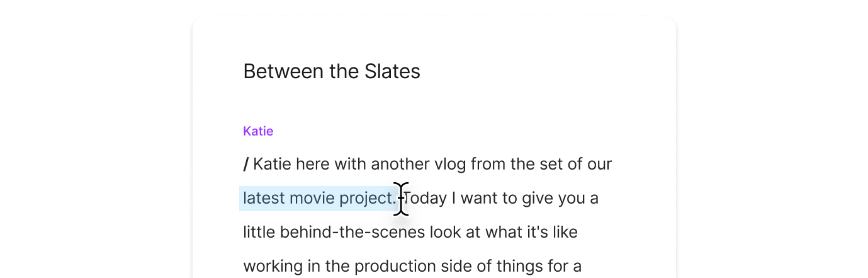Click the bold slash marker before the transcript
Screen dimensions: 868x278
click(x=246, y=165)
